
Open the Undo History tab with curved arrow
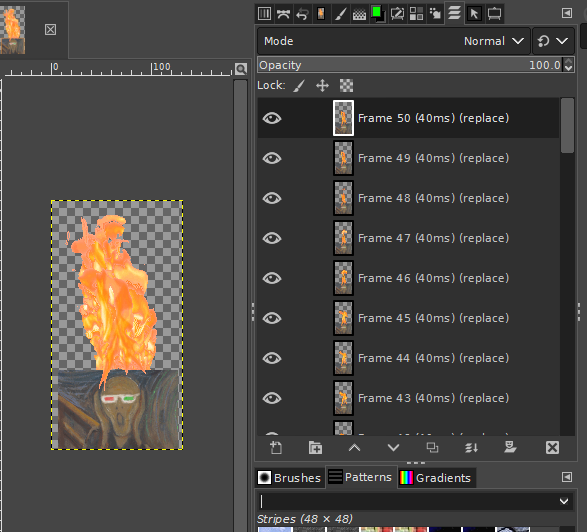[x=302, y=14]
